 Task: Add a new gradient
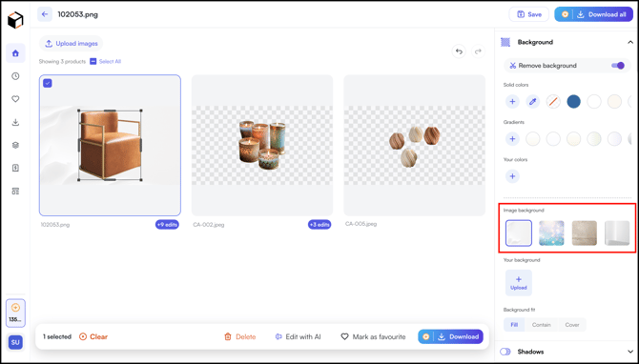[512, 139]
